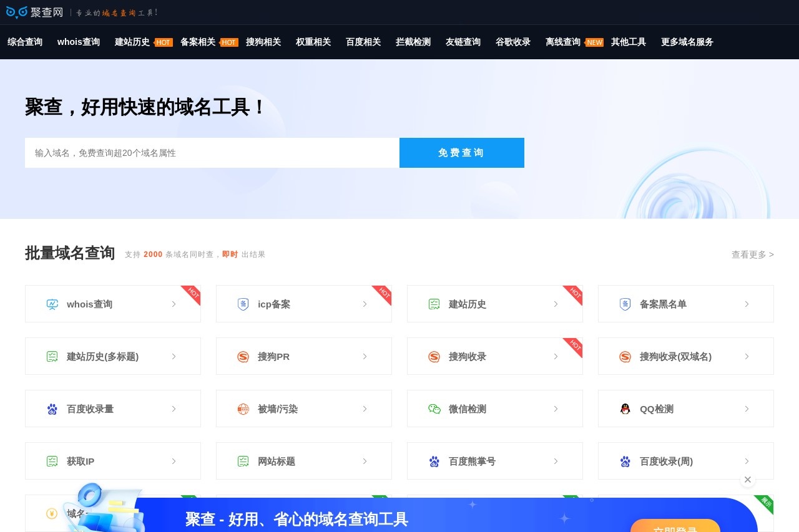
Task: Open the 百度相关 menu item
Action: [363, 42]
